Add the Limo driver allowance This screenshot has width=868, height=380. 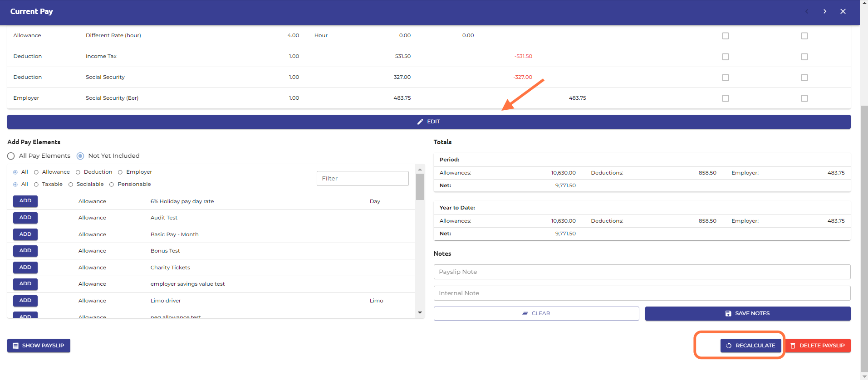(25, 301)
